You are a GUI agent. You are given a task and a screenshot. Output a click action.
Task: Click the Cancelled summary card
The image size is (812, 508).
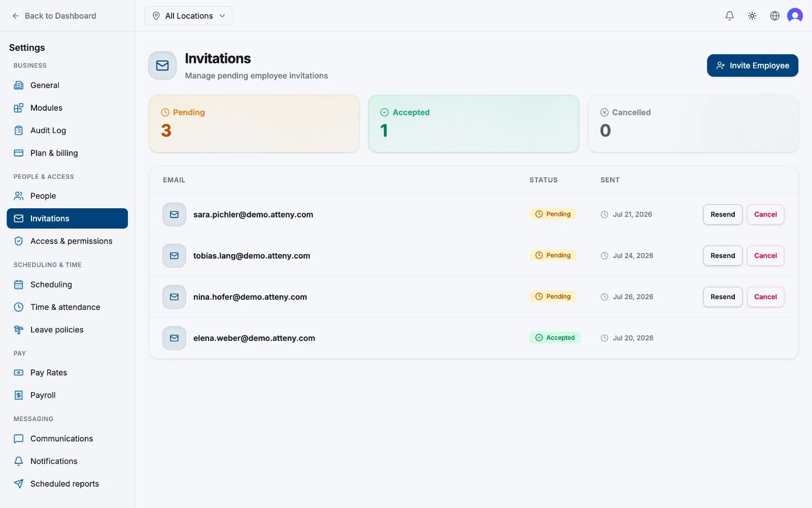click(x=693, y=123)
